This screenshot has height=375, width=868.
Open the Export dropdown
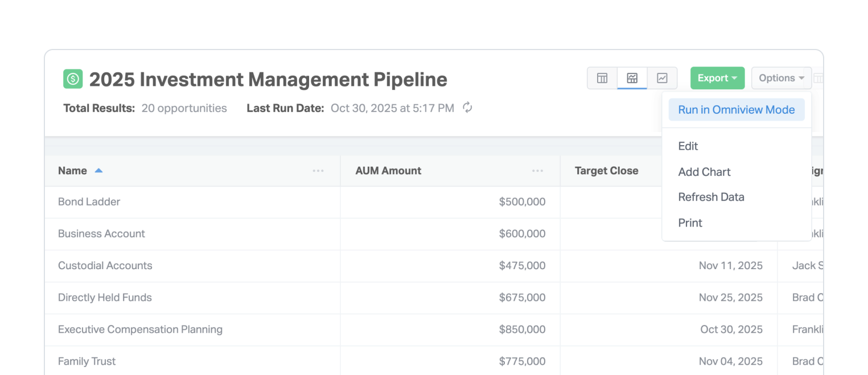tap(717, 79)
